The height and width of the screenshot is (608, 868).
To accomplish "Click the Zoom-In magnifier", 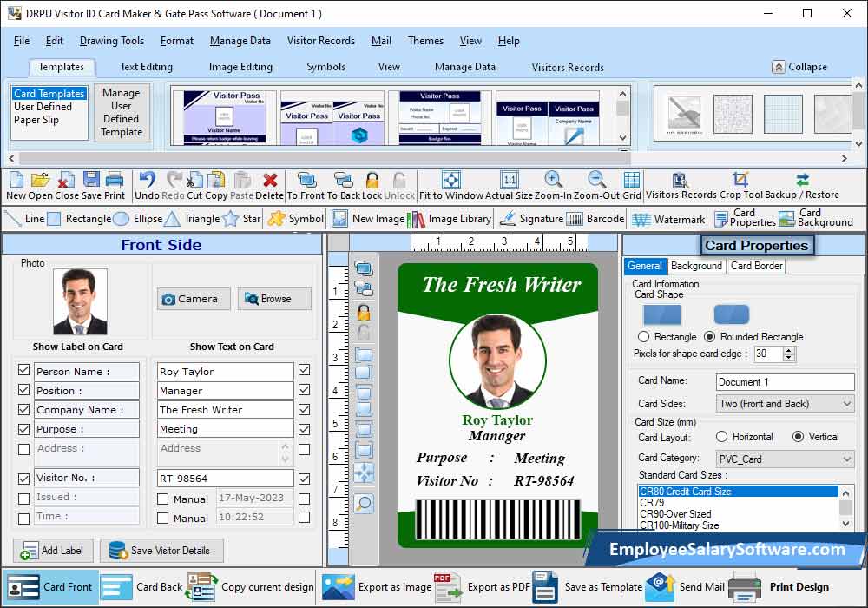I will tap(553, 180).
